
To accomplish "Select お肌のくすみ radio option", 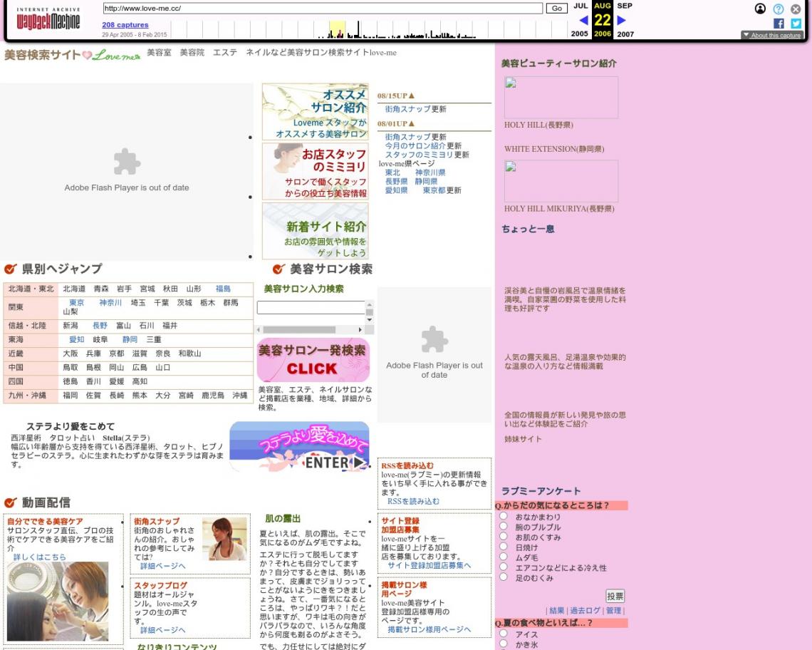I will tap(504, 537).
